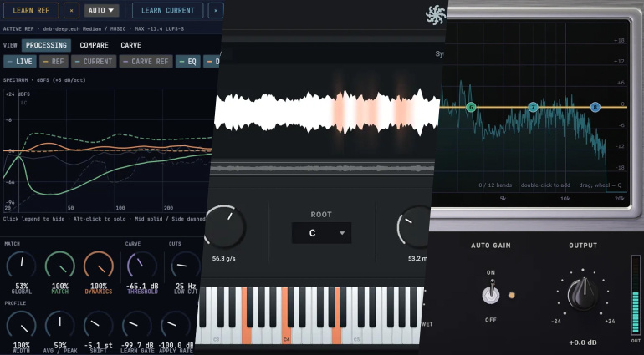Viewport: 644px width, 355px height.
Task: Click the large white waveform display
Action: click(326, 112)
